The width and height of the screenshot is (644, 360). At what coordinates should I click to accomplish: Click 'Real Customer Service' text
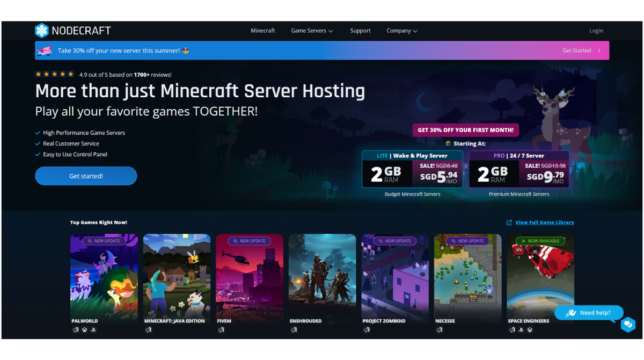[71, 143]
